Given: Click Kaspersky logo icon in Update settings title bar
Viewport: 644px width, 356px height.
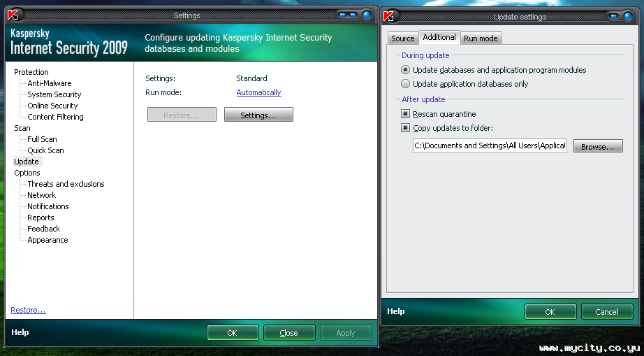Looking at the screenshot, I should (388, 17).
